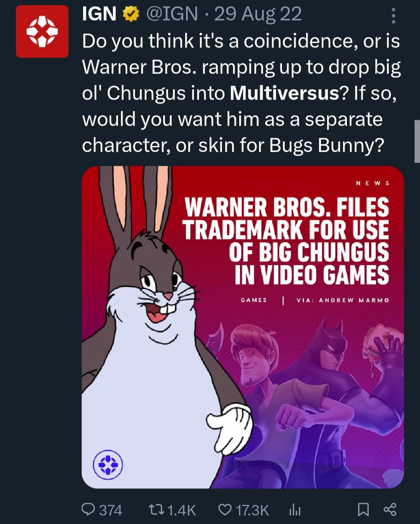The image size is (420, 524).
Task: Open the IGN display name
Action: [99, 14]
